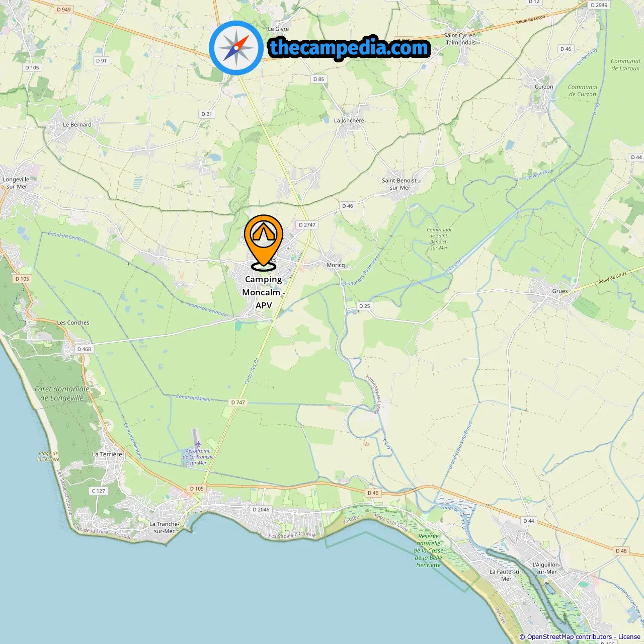Open the License link

pos(629,636)
